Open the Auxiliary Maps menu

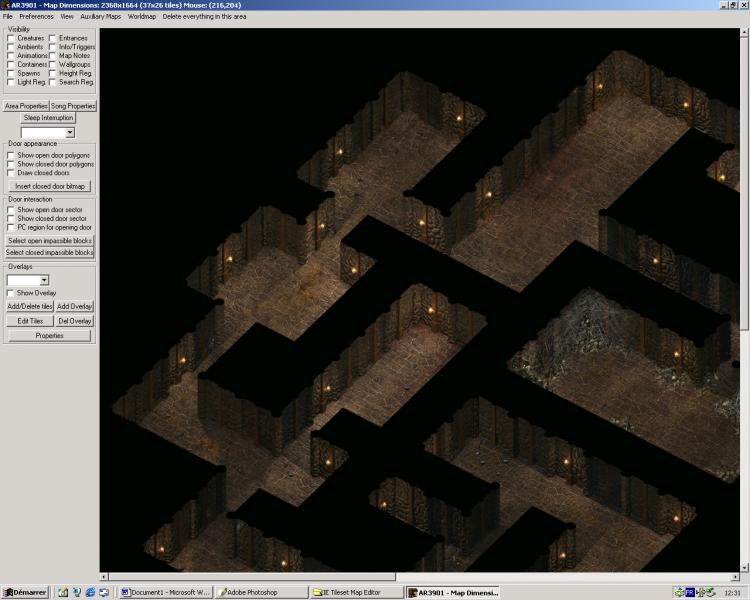tap(100, 16)
